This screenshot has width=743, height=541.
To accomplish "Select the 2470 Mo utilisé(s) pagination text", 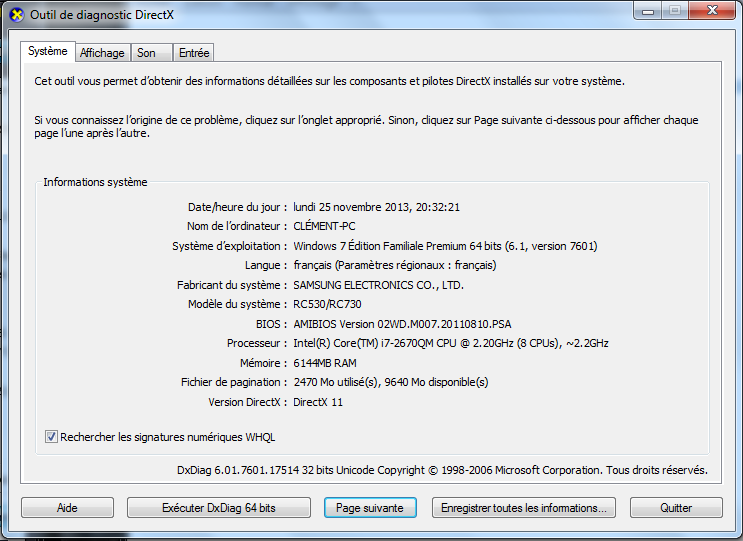I will point(390,382).
